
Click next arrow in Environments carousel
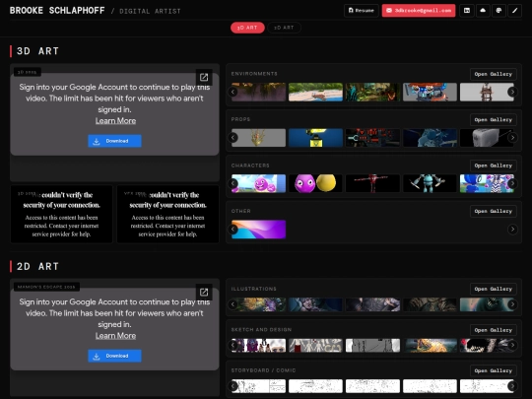click(x=512, y=92)
